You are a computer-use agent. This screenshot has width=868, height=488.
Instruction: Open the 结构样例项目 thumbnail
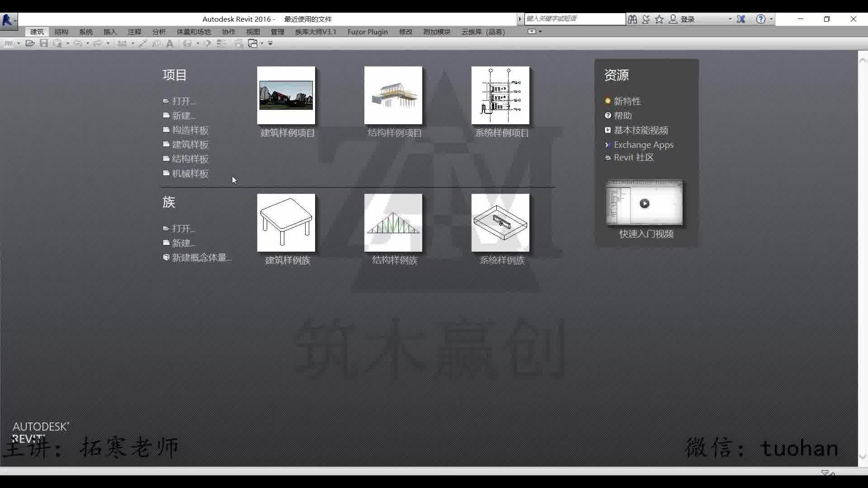393,95
